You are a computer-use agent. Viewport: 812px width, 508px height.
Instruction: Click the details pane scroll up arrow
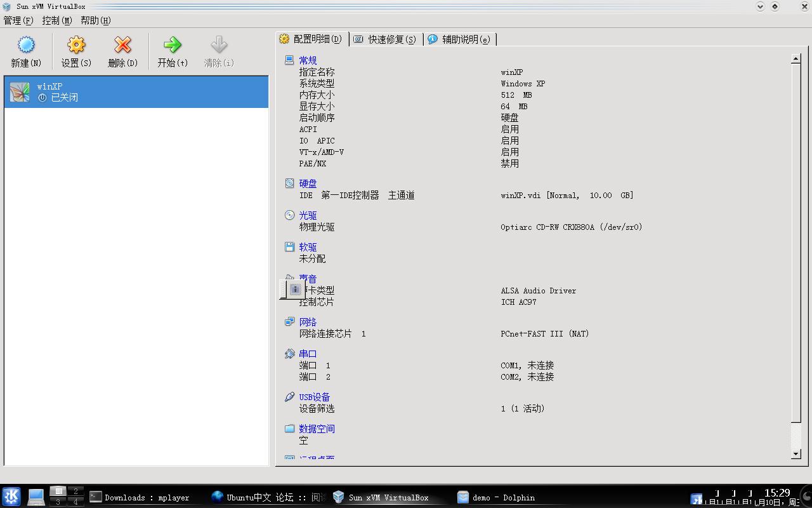[796, 59]
